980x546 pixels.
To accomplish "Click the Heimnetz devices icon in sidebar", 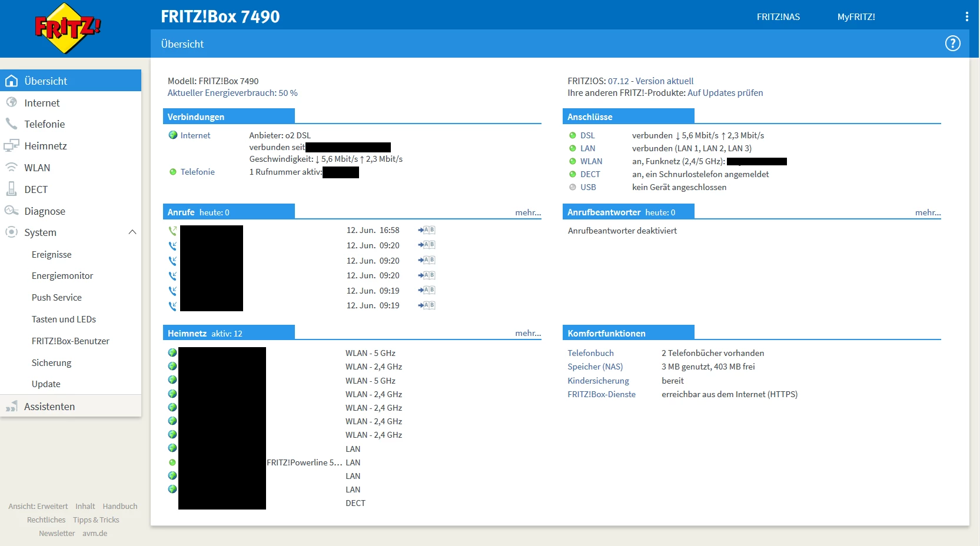I will pos(11,145).
